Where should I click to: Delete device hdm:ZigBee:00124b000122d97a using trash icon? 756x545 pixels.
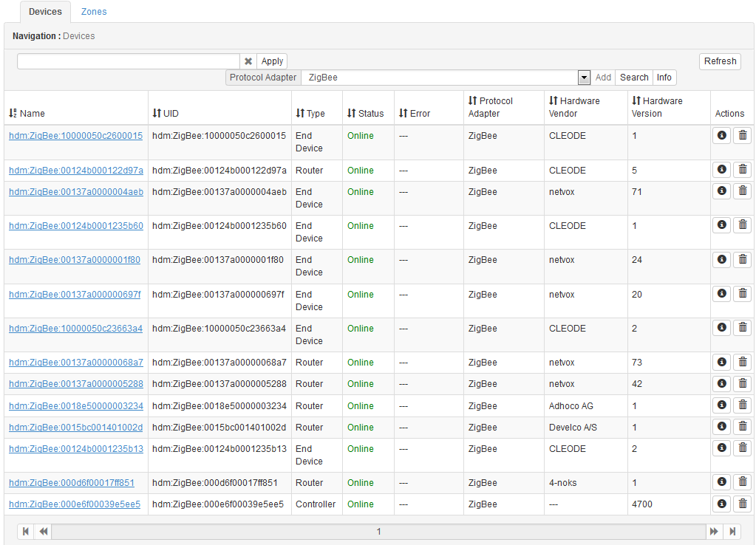pyautogui.click(x=742, y=170)
